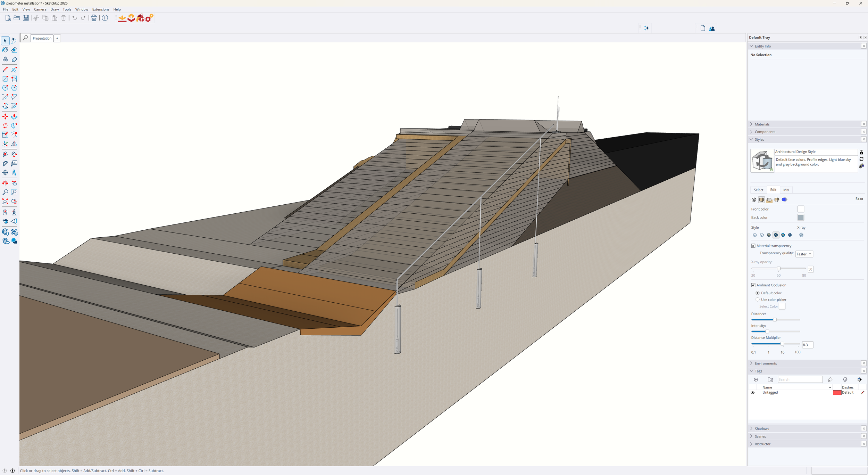Toggle the X-ray face style

[801, 235]
